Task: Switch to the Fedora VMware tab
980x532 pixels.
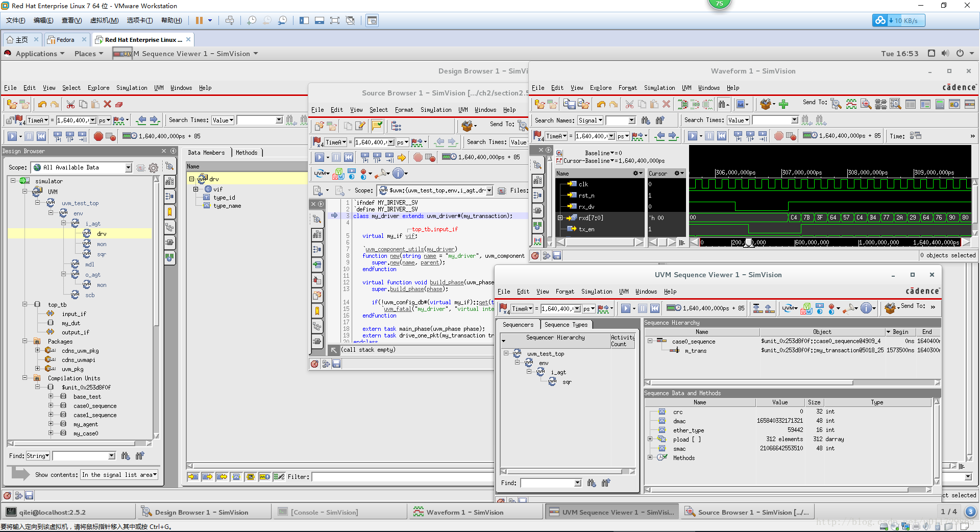Action: tap(65, 40)
